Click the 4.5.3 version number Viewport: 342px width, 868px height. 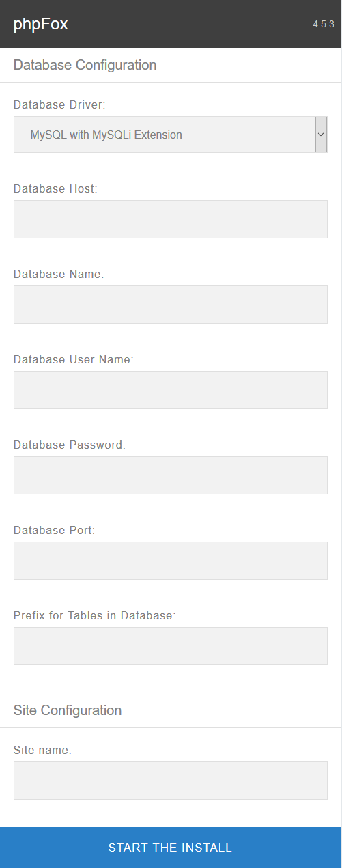[323, 24]
